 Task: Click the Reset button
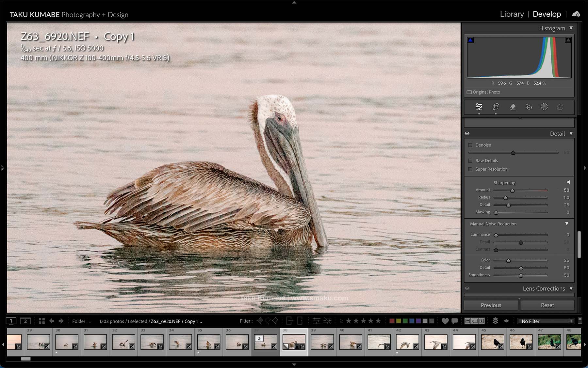point(547,305)
